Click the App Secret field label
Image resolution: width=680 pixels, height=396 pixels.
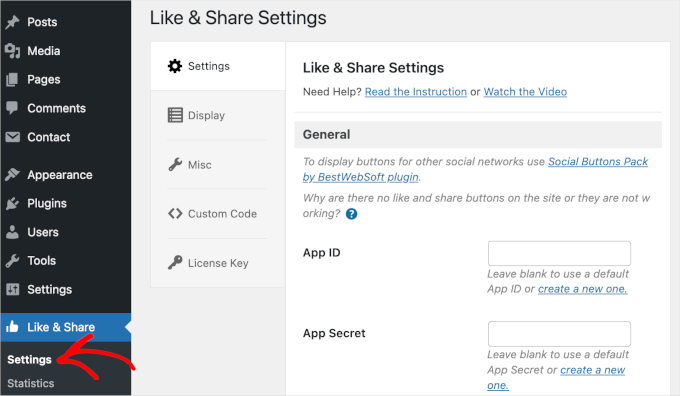pos(334,333)
